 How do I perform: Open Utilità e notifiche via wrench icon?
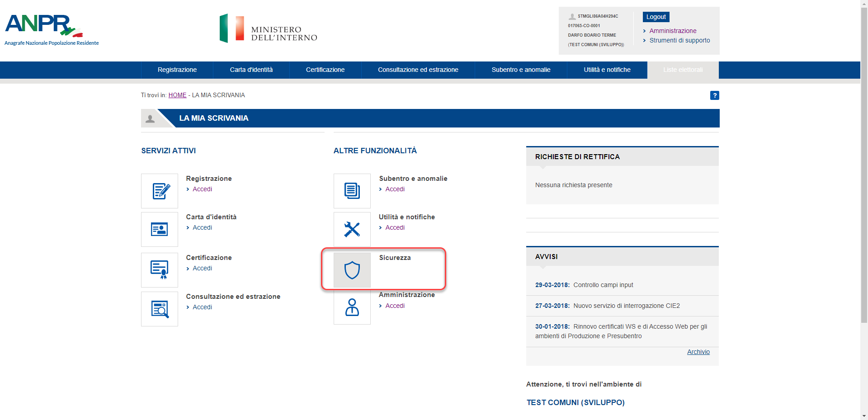pos(352,229)
